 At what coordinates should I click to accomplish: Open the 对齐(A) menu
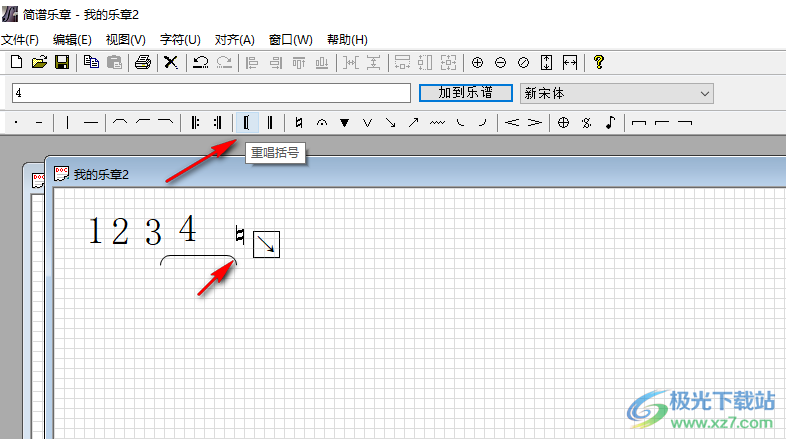click(x=234, y=40)
